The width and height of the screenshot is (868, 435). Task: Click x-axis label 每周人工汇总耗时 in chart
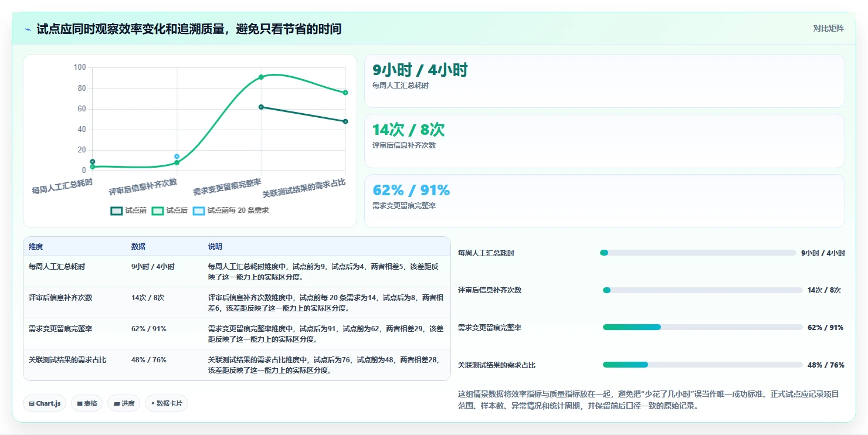(x=62, y=186)
